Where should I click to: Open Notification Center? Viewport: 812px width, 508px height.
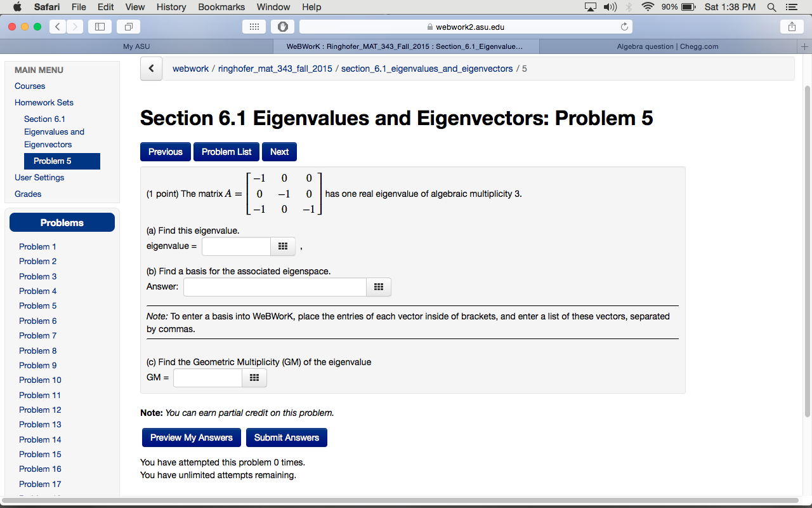pyautogui.click(x=790, y=7)
